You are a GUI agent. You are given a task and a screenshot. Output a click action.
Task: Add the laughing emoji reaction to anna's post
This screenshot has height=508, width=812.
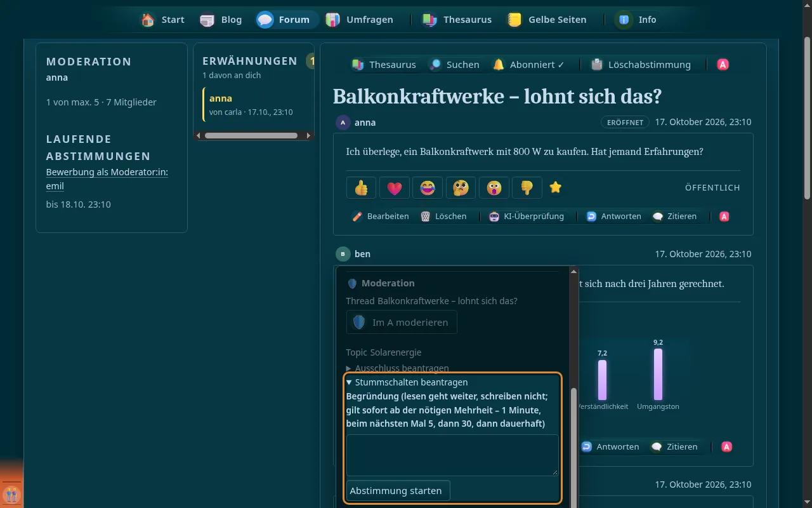point(428,188)
